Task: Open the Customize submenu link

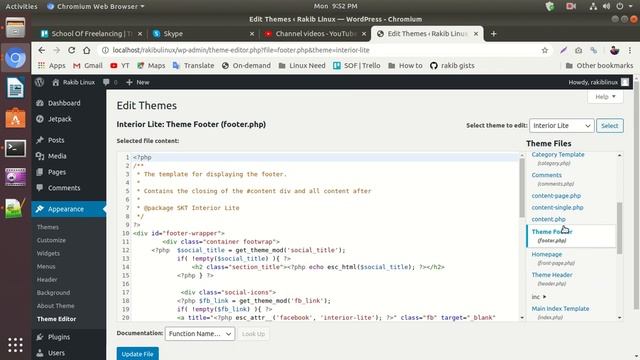Action: [51, 240]
